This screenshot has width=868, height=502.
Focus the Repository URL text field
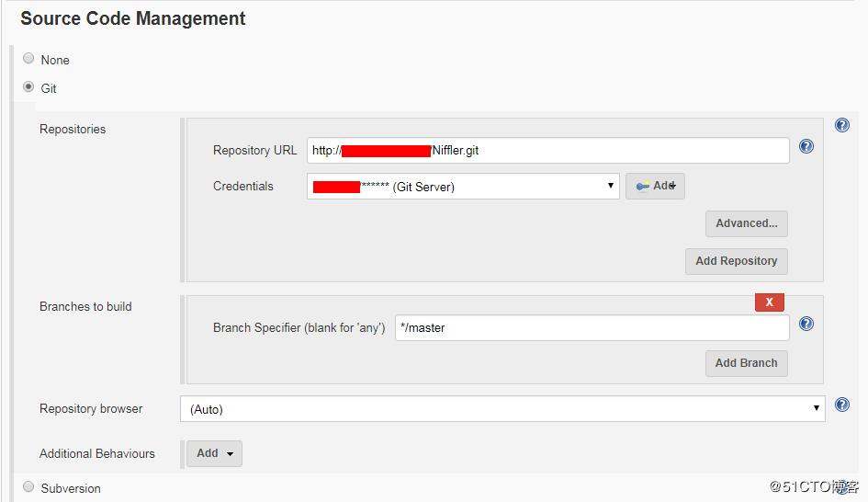(x=547, y=151)
